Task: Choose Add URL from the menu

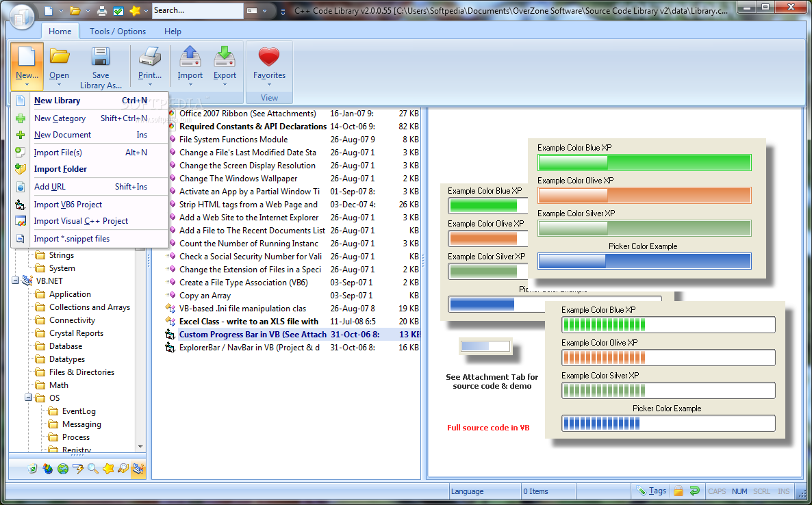Action: [x=90, y=186]
